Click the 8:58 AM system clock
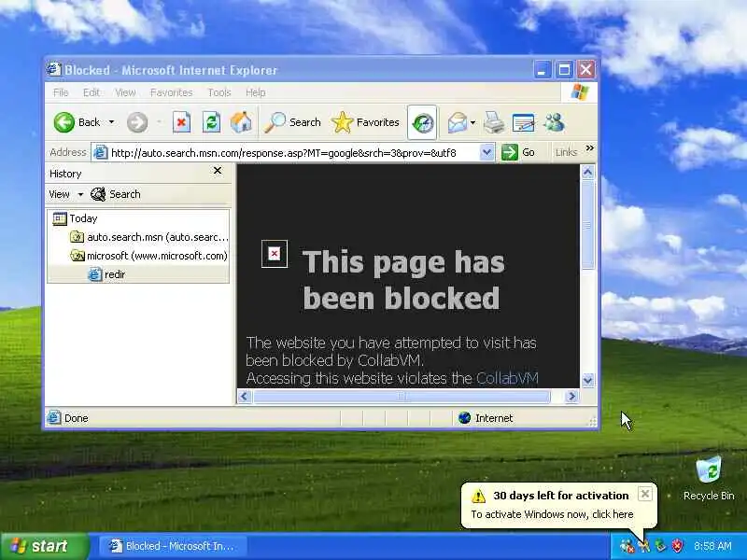The width and height of the screenshot is (747, 560). coord(712,546)
